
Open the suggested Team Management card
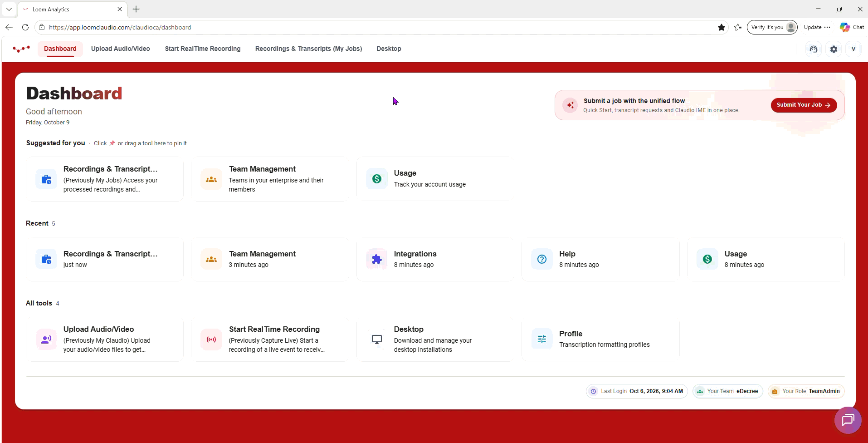(x=270, y=179)
